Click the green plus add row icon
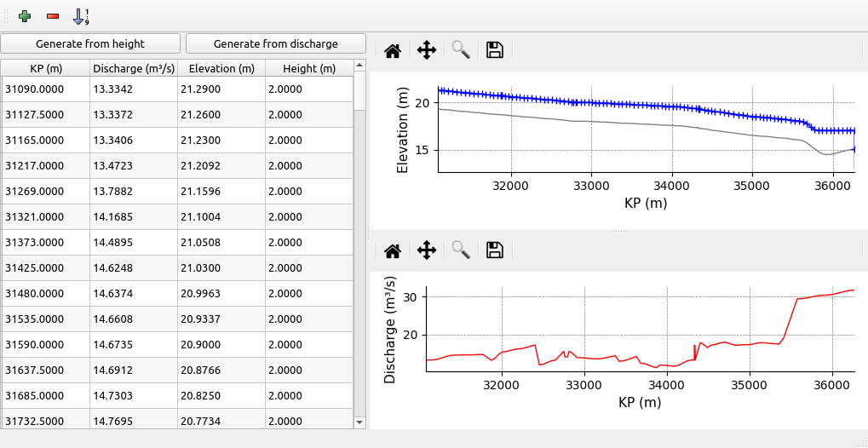868x448 pixels. tap(25, 15)
